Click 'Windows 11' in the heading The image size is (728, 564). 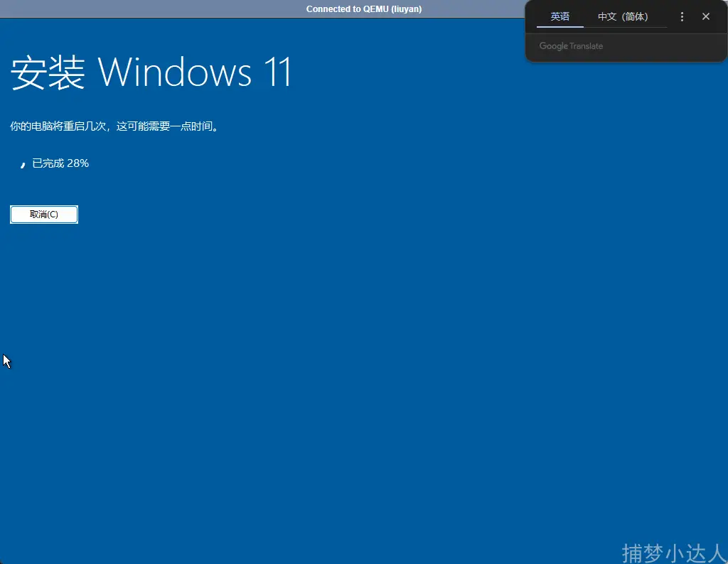click(x=195, y=72)
